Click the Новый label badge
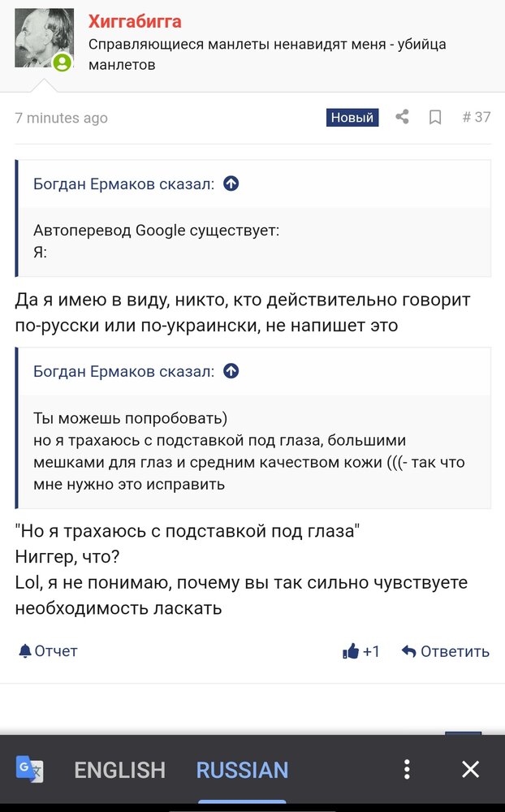 (352, 118)
